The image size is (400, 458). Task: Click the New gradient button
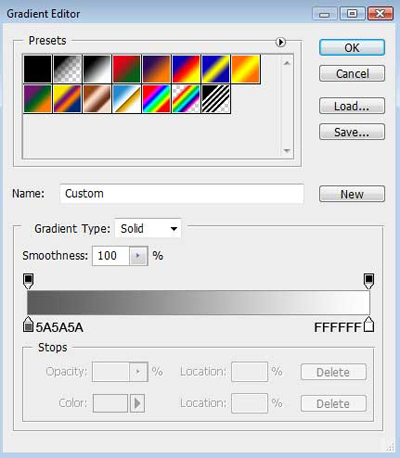pos(352,194)
